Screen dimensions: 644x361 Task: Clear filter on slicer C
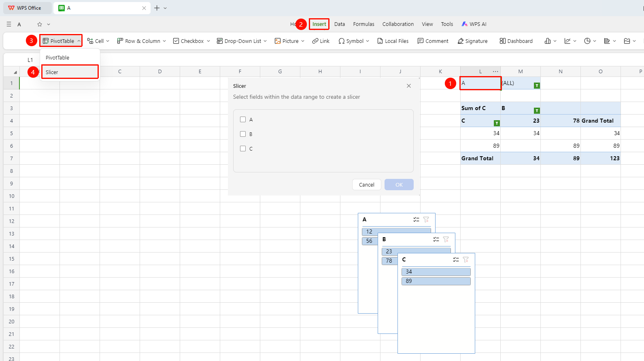(466, 259)
